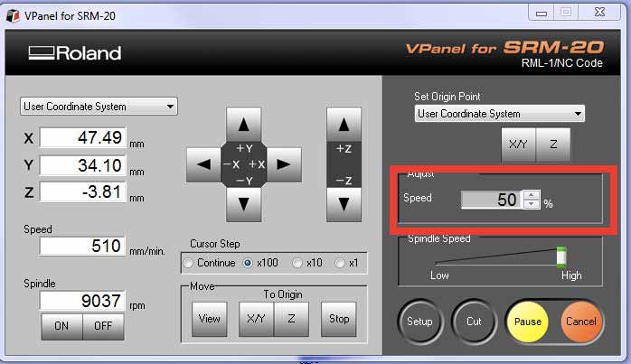
Task: Turn the spindle ON
Action: pos(61,326)
